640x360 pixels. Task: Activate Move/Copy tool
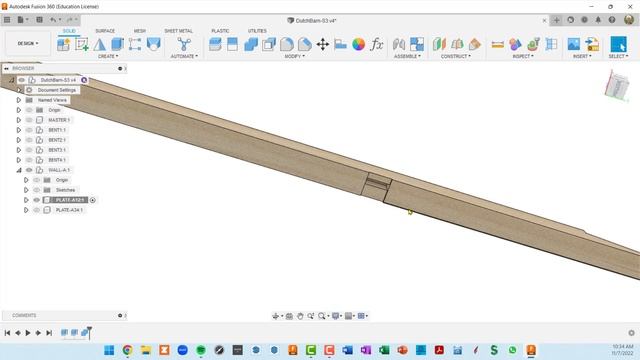click(322, 44)
